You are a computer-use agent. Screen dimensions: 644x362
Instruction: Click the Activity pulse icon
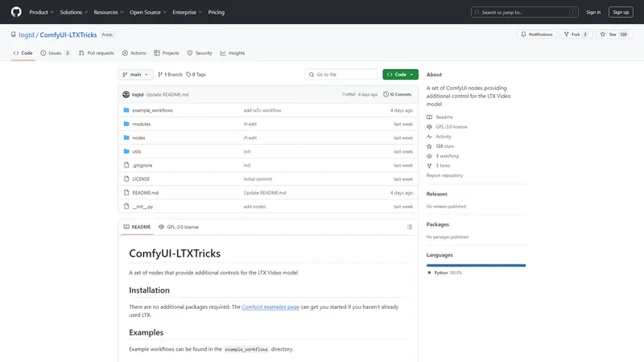[x=429, y=137]
